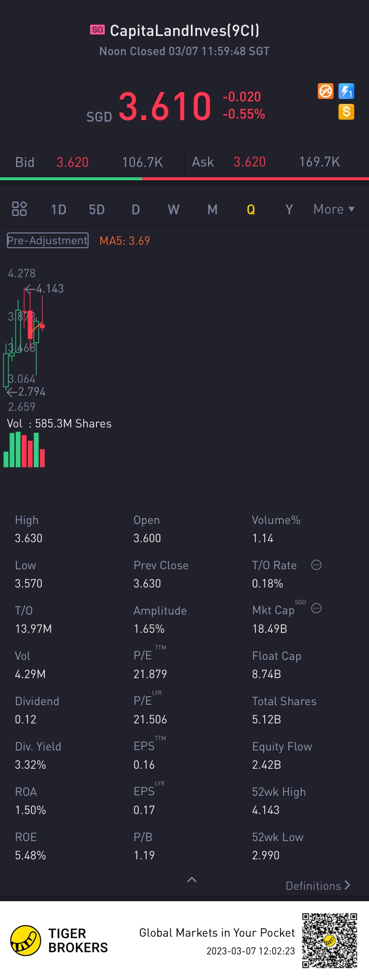Toggle the Pre-Adjustment price setting

pos(48,240)
